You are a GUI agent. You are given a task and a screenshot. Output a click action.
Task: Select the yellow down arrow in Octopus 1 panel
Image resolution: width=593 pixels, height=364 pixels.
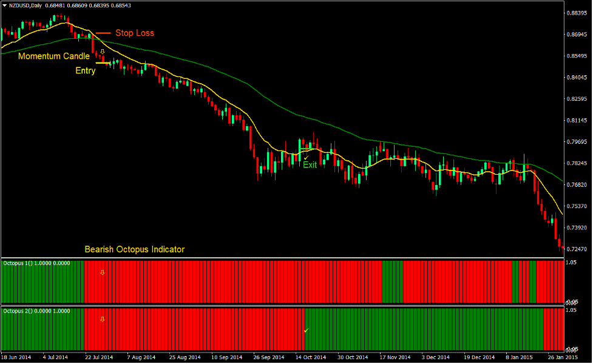(x=102, y=272)
